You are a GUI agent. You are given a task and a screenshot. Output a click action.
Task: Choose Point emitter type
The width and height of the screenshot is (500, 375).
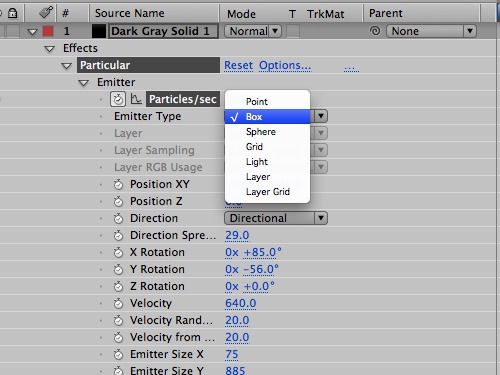pos(267,102)
